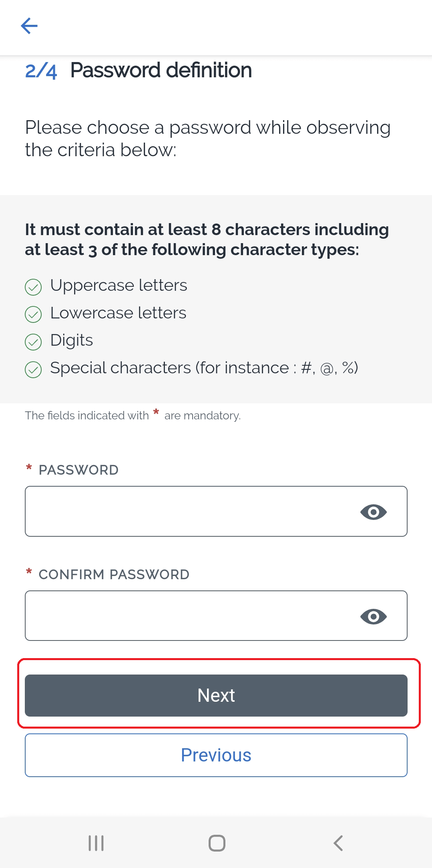The height and width of the screenshot is (868, 432).
Task: Click the Uppercase letters check icon
Action: click(33, 287)
